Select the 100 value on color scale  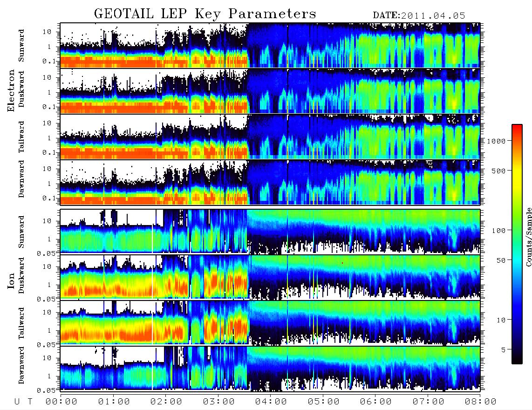point(499,231)
